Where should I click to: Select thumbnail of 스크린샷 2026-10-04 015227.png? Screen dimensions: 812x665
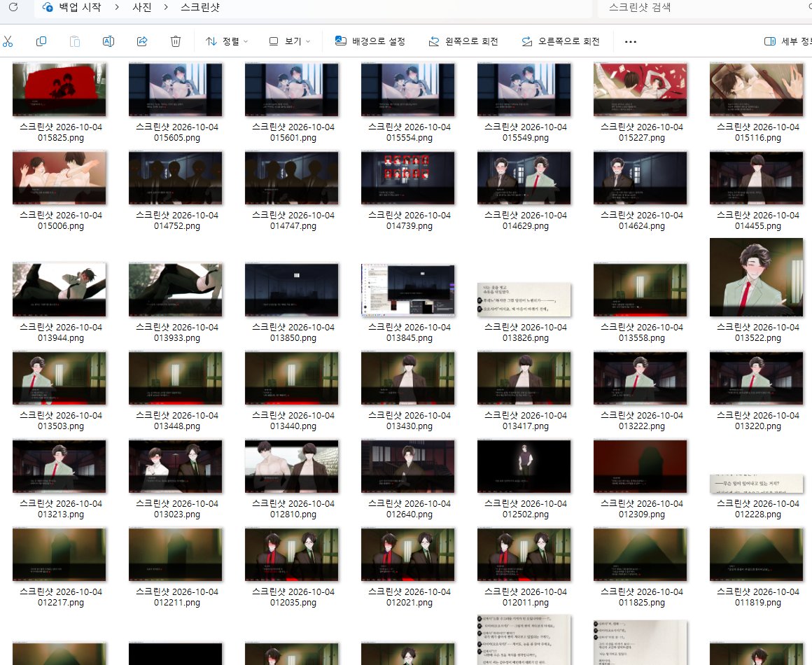[x=640, y=90]
